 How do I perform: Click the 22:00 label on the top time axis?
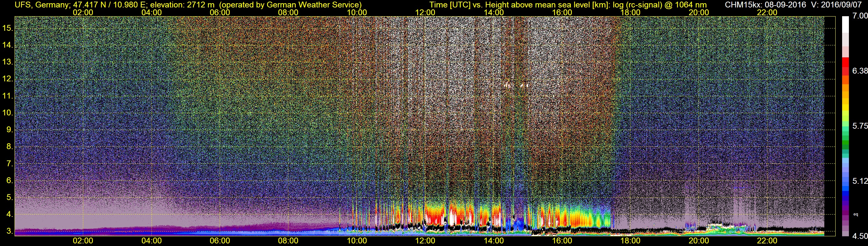(x=767, y=13)
